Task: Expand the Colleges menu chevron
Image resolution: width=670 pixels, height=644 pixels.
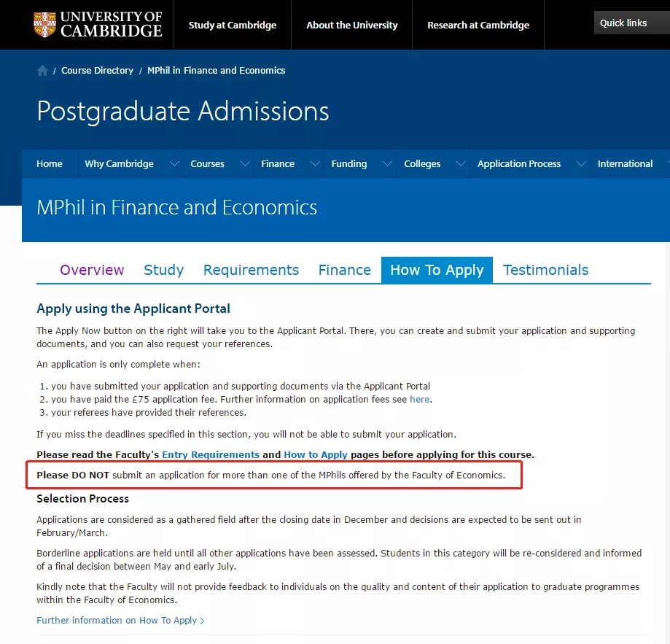Action: [x=461, y=163]
